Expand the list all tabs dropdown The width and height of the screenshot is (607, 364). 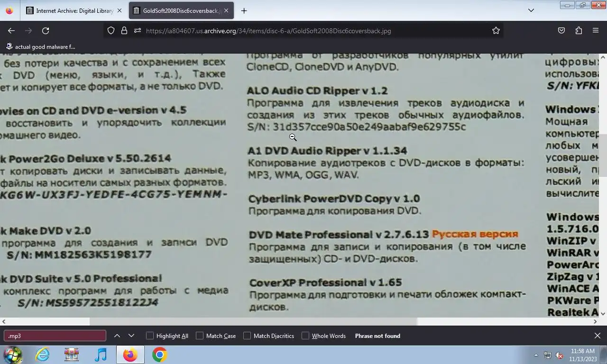[531, 10]
